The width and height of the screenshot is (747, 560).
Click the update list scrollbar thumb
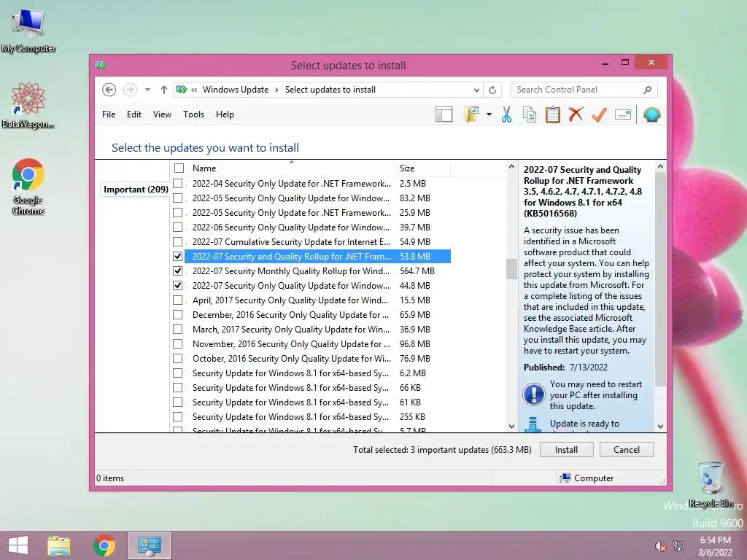point(511,269)
